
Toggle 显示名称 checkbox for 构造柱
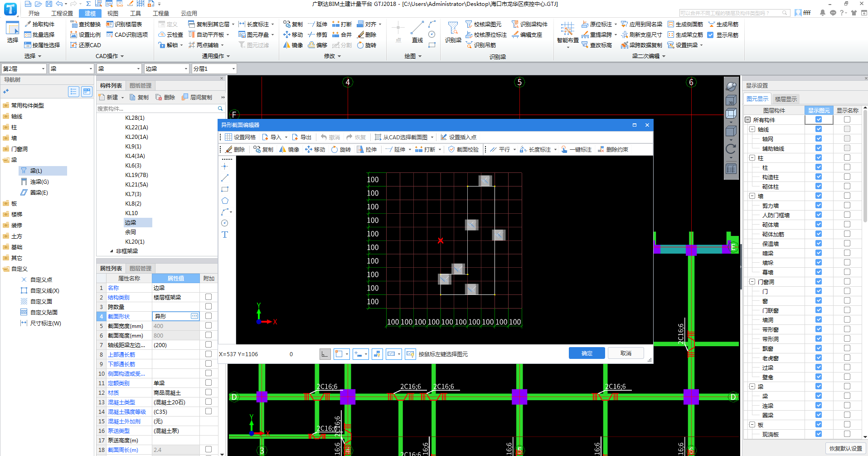pos(847,177)
